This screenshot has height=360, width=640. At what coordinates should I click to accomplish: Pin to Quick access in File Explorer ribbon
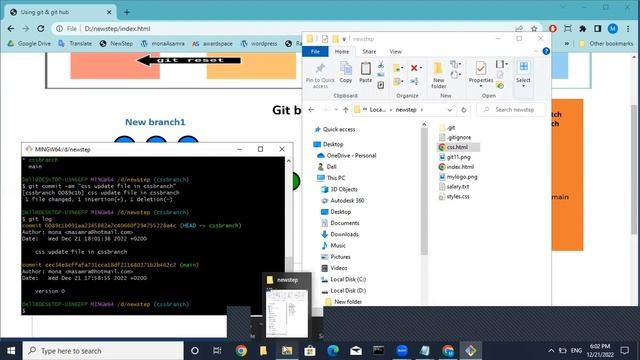point(320,75)
